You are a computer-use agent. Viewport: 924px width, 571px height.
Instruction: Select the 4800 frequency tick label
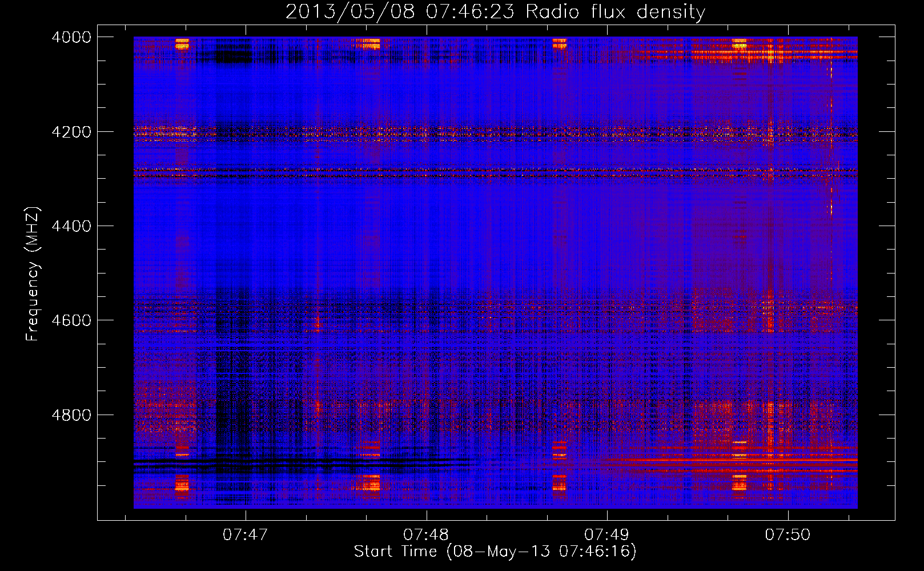71,415
